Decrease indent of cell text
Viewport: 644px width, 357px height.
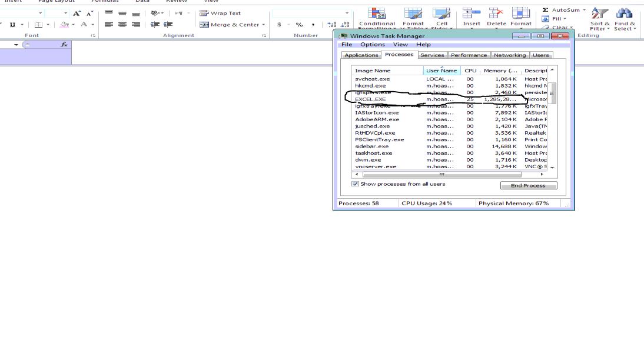[155, 25]
